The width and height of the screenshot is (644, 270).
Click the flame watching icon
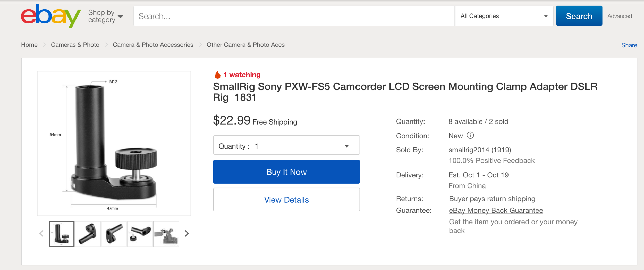[x=217, y=75]
